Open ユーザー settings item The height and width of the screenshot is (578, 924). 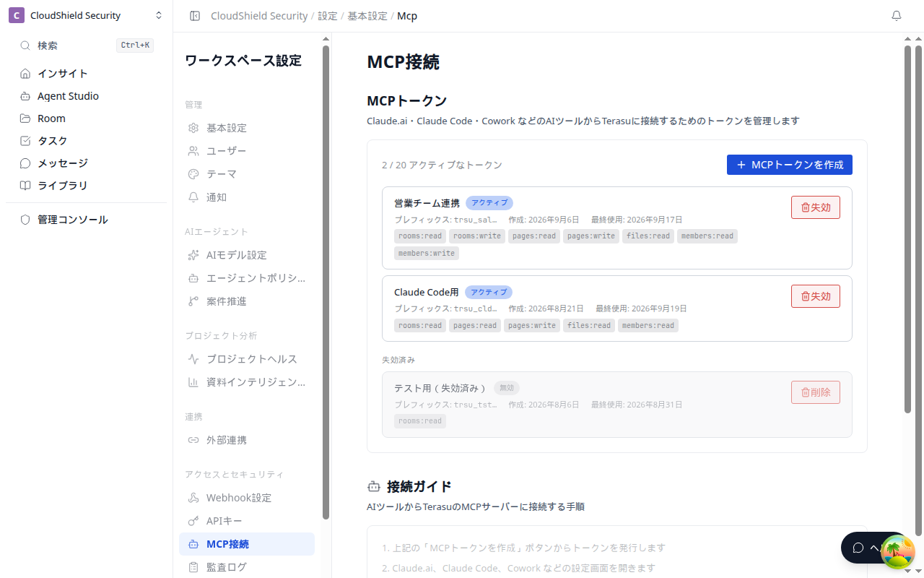[247, 151]
